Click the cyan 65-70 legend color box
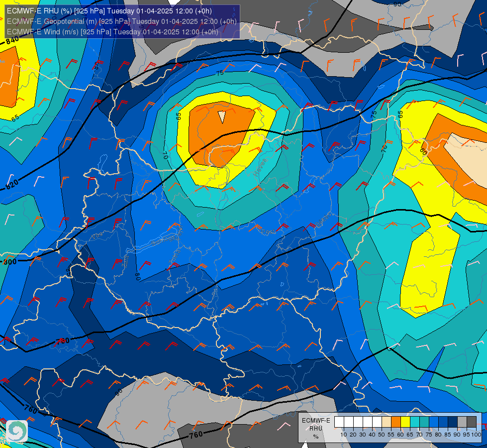The height and width of the screenshot is (448, 487). 415,422
